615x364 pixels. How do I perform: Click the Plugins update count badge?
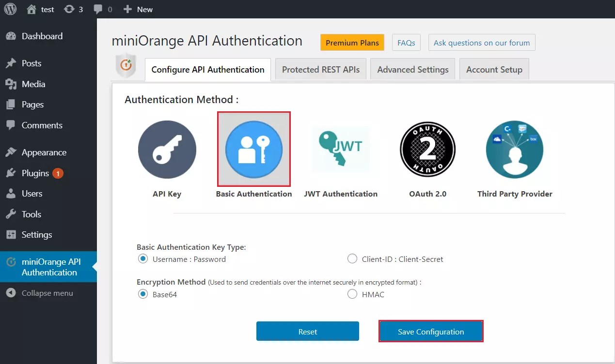[58, 173]
